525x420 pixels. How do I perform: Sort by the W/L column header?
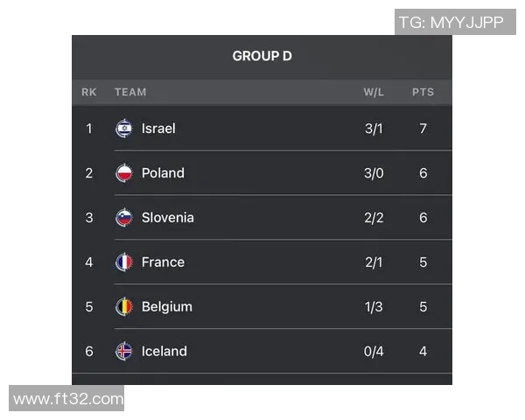[x=374, y=92]
